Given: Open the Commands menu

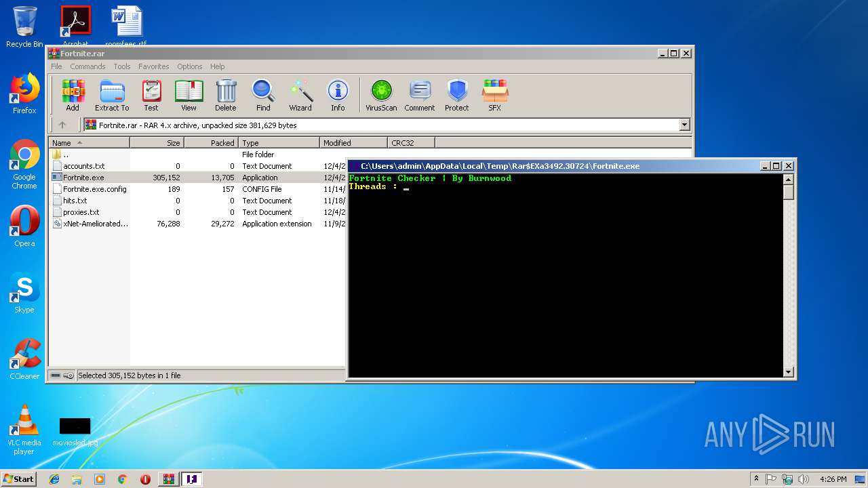Looking at the screenshot, I should point(87,66).
